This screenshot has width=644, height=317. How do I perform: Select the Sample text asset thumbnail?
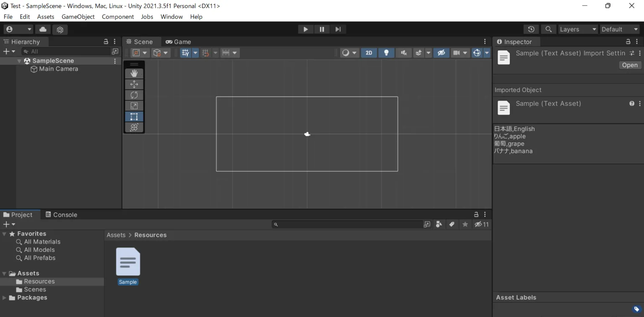[x=128, y=262]
